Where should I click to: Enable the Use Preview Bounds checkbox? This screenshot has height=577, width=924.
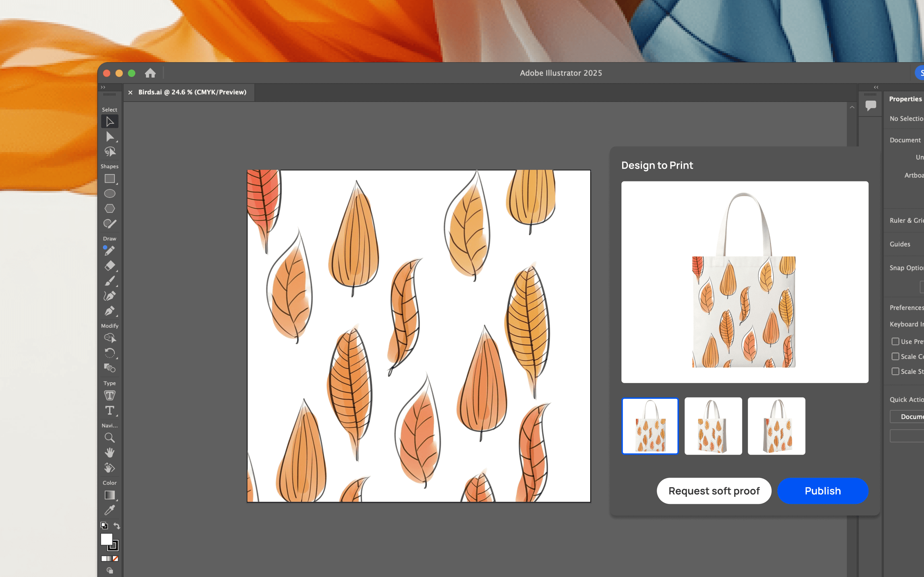[895, 341]
